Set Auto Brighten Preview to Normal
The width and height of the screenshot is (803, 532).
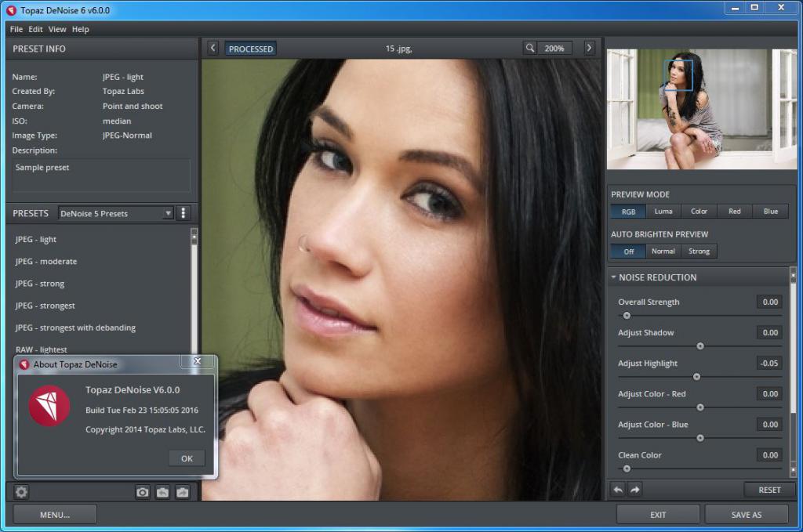663,252
